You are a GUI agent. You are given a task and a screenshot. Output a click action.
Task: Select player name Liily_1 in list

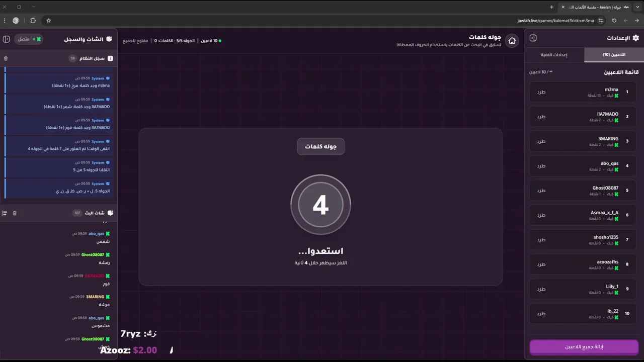point(612,287)
